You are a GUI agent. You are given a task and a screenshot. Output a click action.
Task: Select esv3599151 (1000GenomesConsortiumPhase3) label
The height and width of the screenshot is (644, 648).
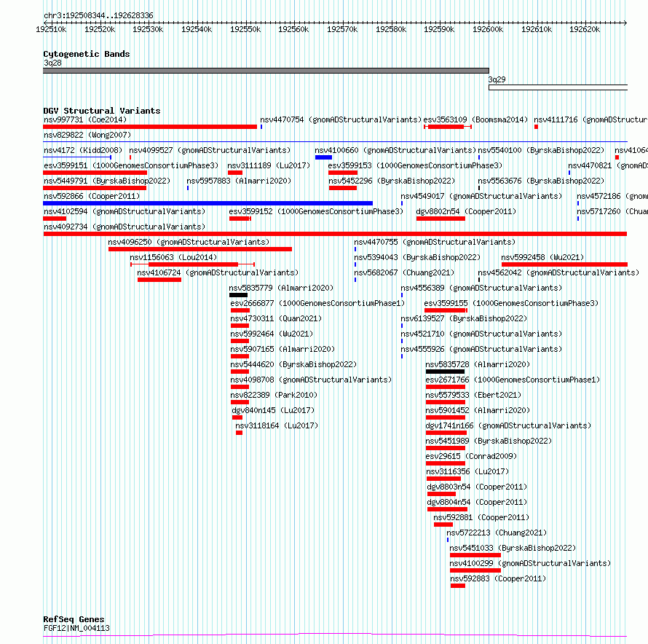(x=130, y=165)
